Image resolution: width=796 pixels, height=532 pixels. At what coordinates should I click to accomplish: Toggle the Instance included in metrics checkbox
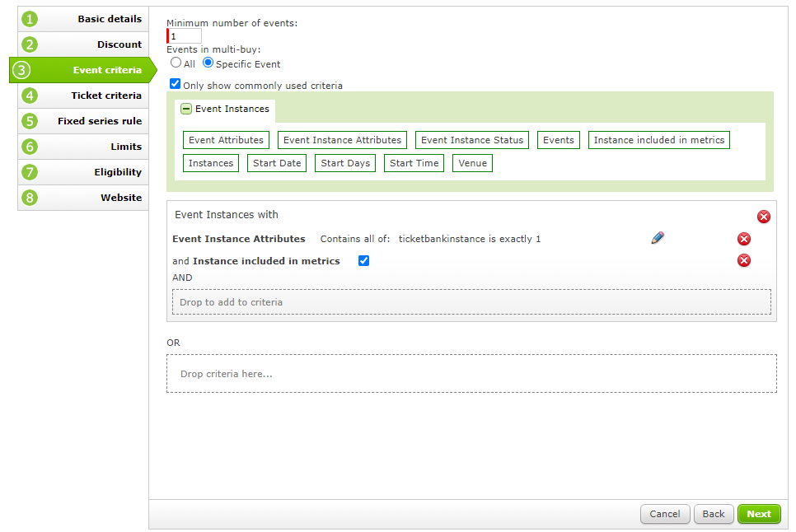tap(363, 261)
